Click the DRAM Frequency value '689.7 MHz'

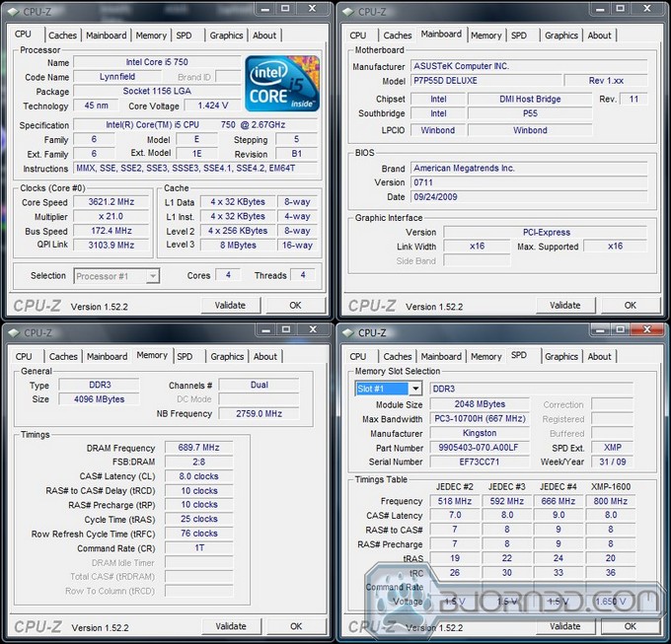click(199, 448)
